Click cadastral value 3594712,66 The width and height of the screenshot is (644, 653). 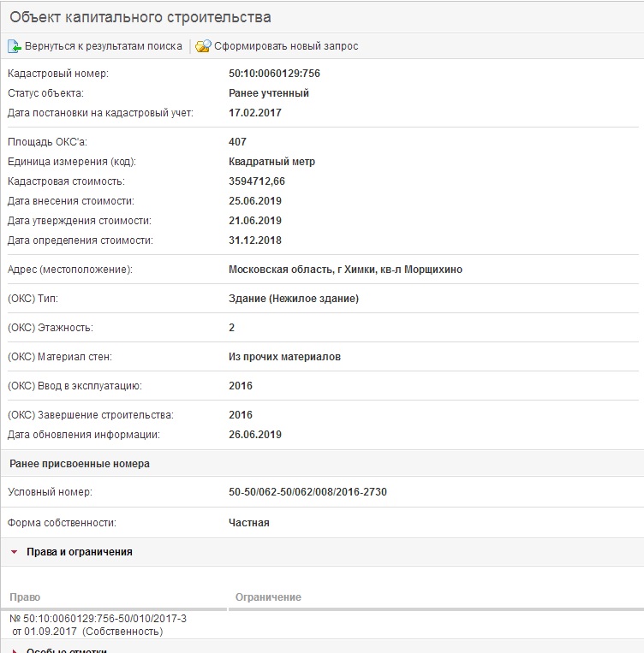click(269, 181)
